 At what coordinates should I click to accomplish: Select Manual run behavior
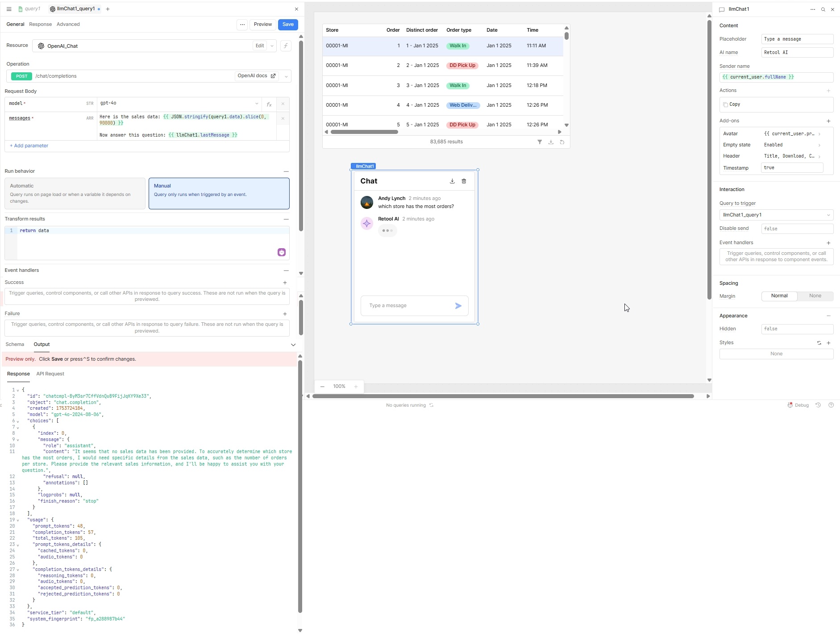coord(219,194)
